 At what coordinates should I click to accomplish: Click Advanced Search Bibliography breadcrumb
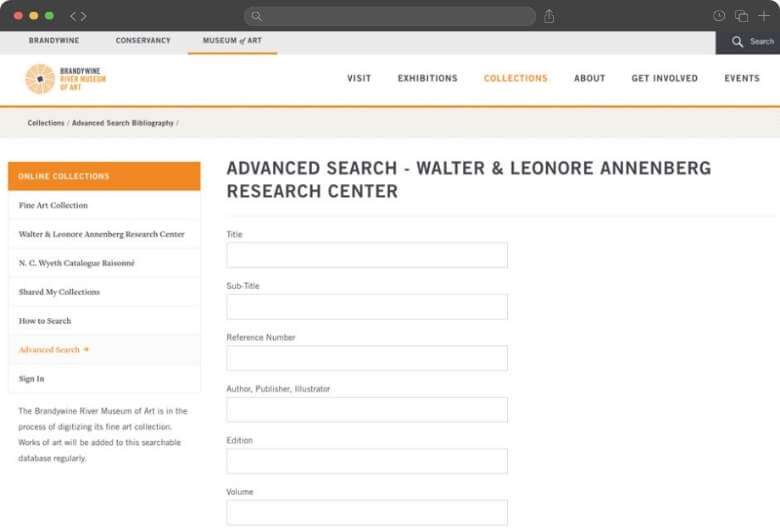[x=123, y=123]
